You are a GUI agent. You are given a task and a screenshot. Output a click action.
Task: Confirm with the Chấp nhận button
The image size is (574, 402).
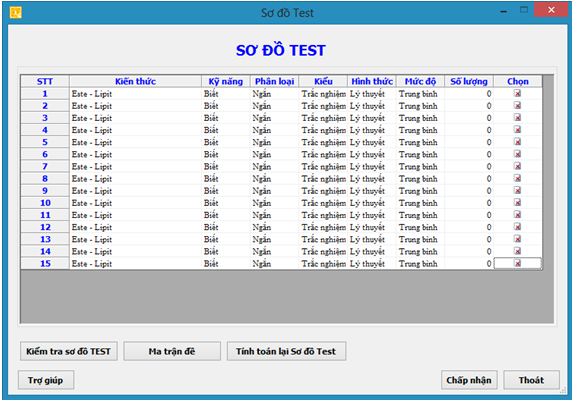469,380
